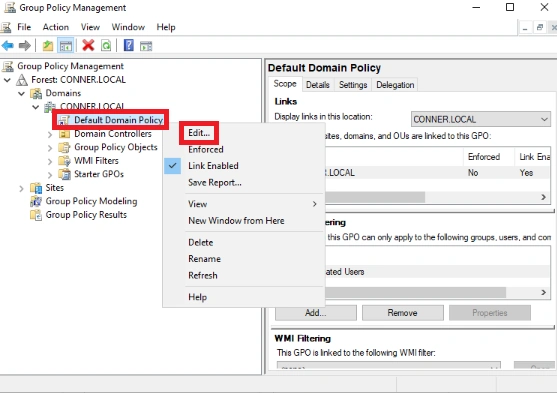
Task: Open the Window menu
Action: point(128,27)
